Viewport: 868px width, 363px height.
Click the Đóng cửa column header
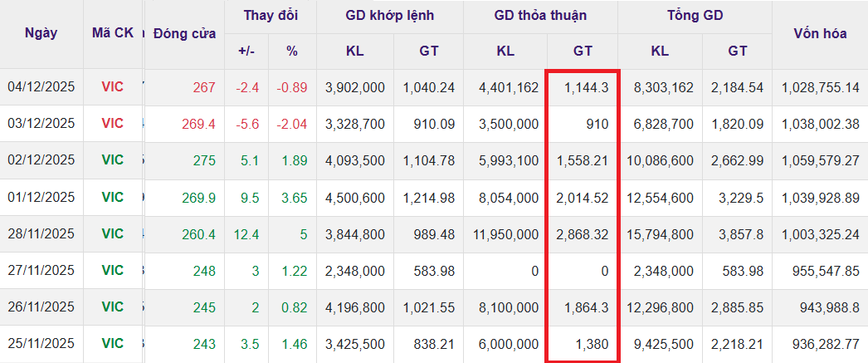click(184, 33)
